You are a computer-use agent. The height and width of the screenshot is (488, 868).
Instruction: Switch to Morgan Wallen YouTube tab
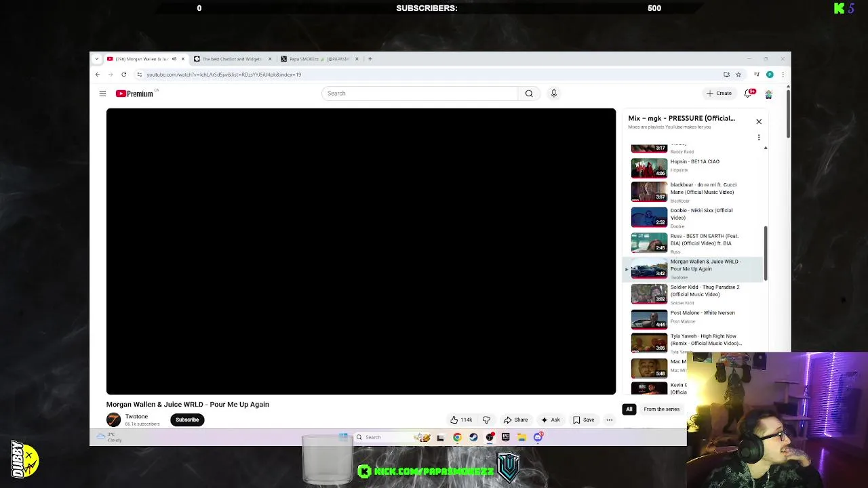click(141, 59)
